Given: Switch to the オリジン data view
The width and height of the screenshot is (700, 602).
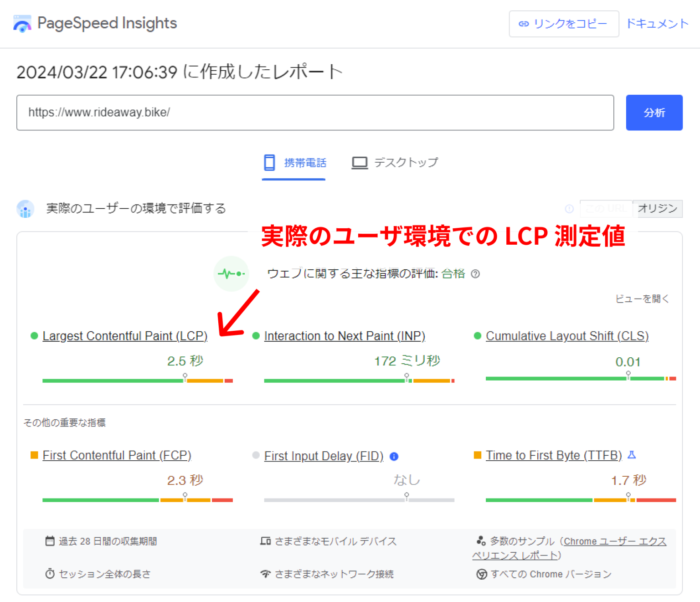Looking at the screenshot, I should 657,209.
